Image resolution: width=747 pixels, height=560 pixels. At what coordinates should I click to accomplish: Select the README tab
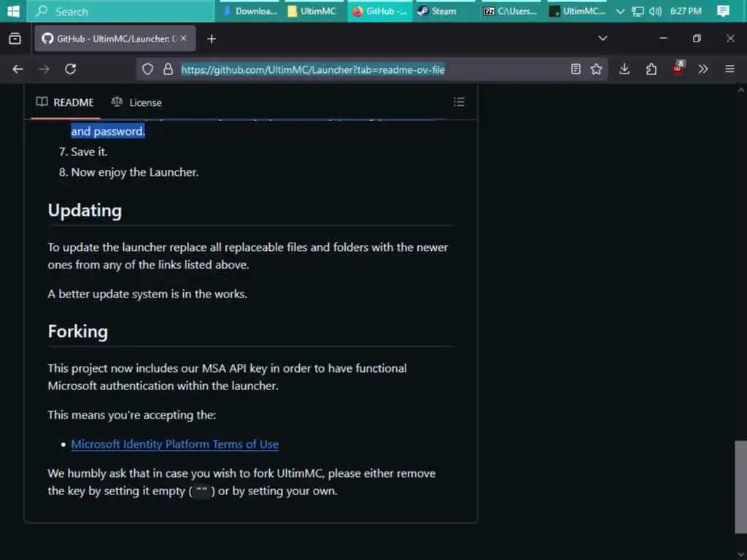click(65, 102)
